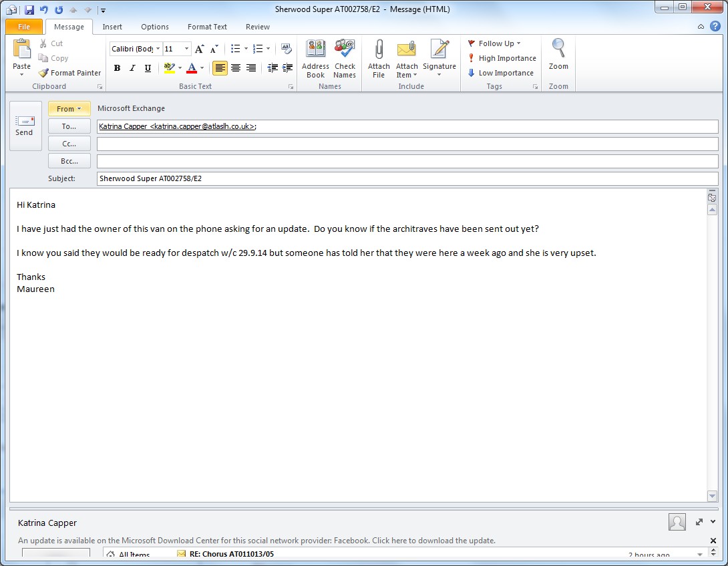Send the email
The image size is (728, 566).
[25, 126]
